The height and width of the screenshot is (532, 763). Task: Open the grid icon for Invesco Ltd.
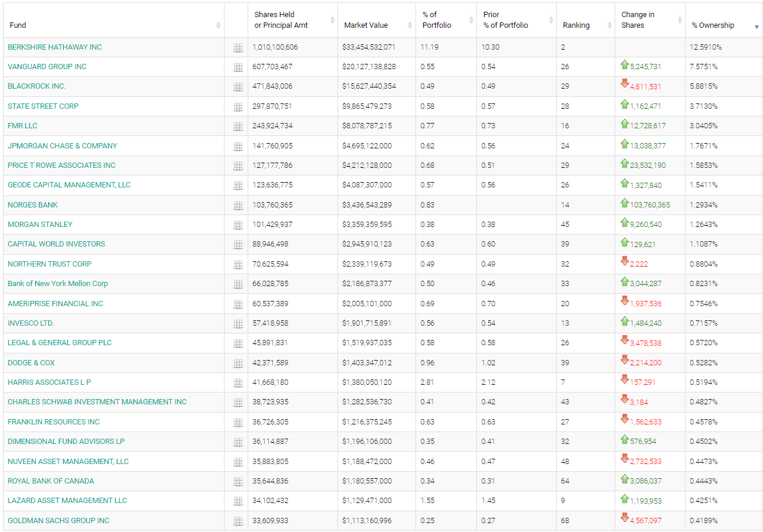(x=238, y=324)
